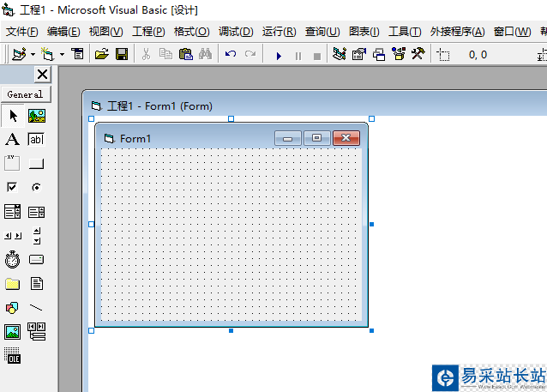This screenshot has width=547, height=392.
Task: Select the CommandButton control tool
Action: pos(36,163)
